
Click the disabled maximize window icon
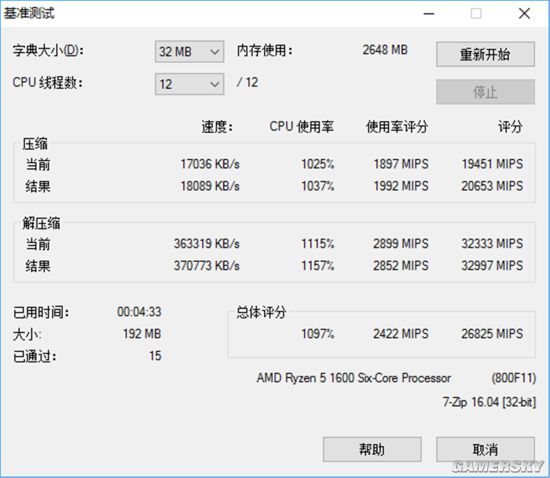tap(476, 14)
